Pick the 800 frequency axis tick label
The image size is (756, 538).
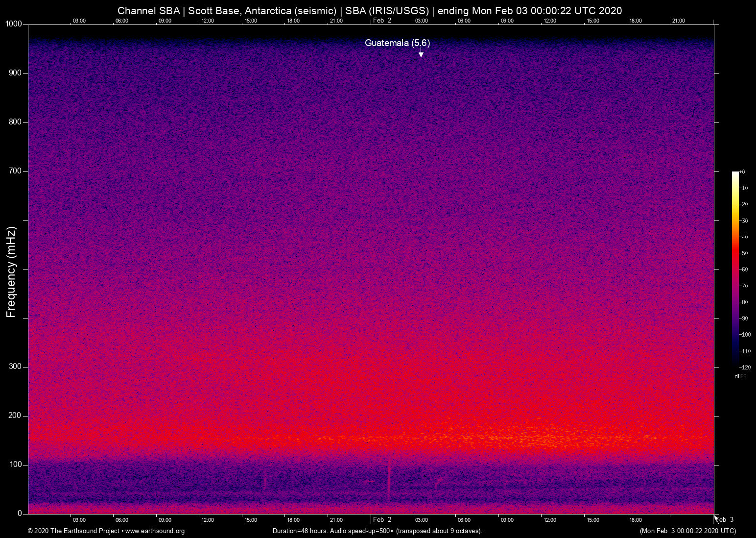[15, 122]
